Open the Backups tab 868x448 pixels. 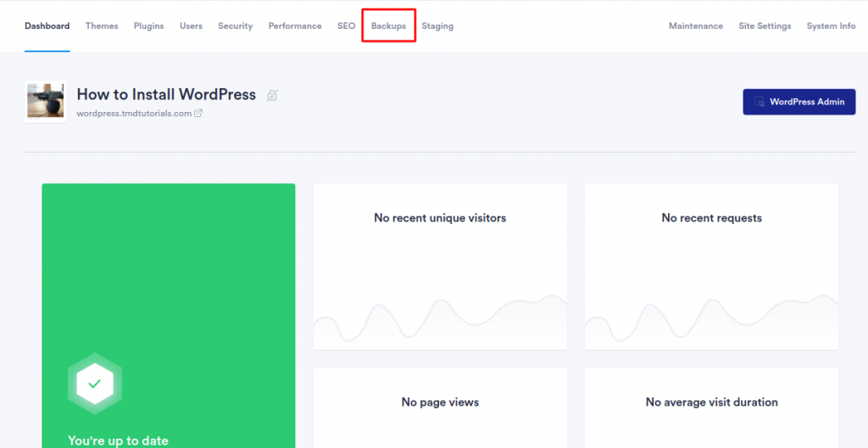388,26
